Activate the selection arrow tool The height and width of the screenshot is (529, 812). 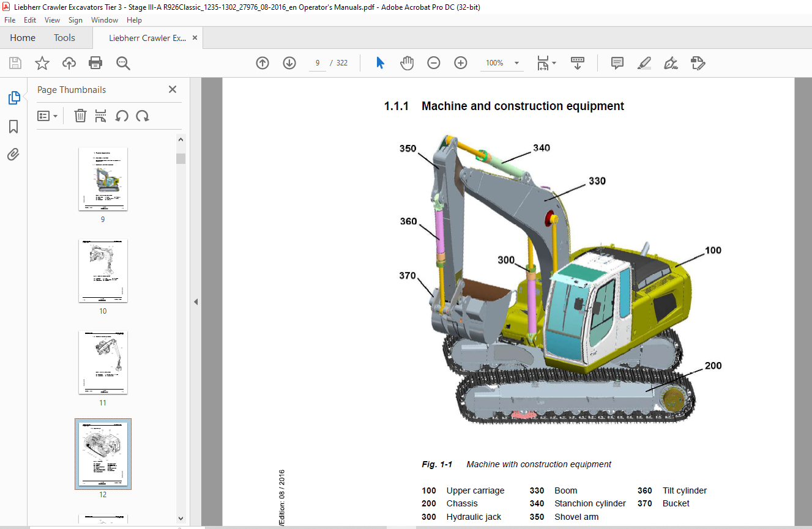pyautogui.click(x=380, y=63)
